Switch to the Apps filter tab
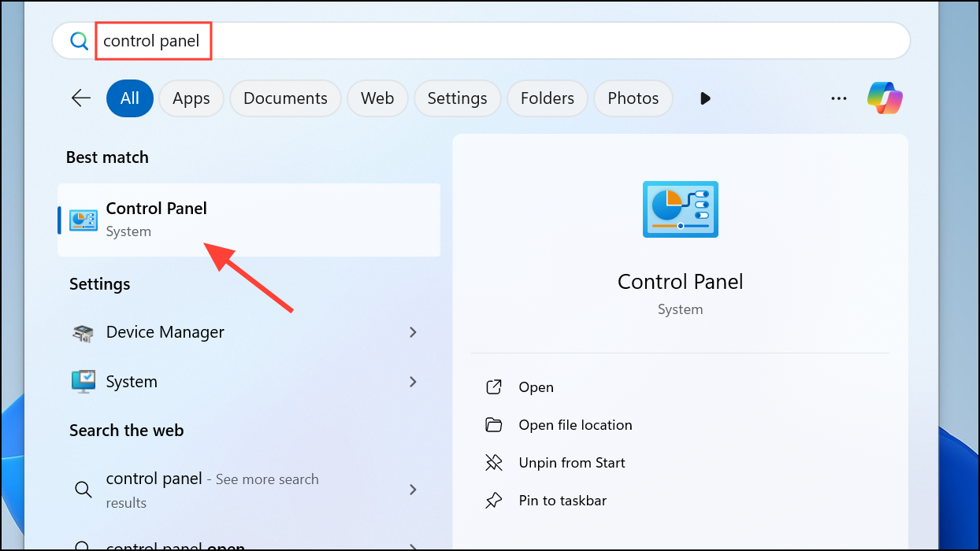Image resolution: width=980 pixels, height=551 pixels. point(191,98)
